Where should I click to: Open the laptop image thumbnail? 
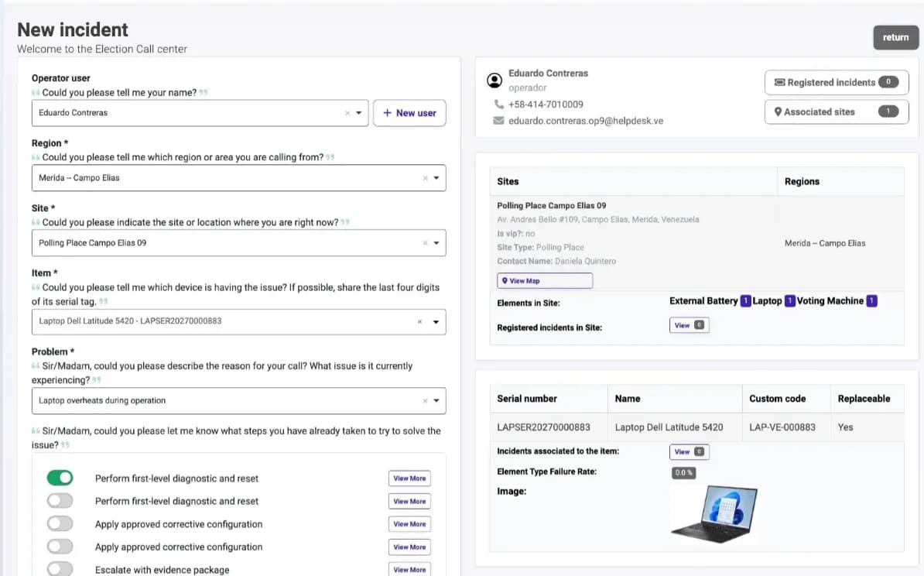(x=714, y=513)
